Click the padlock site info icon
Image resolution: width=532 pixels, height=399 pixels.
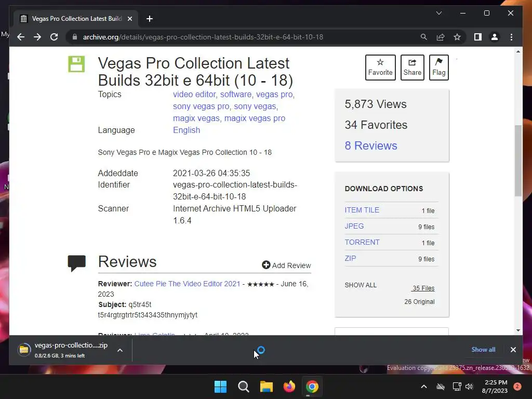75,37
